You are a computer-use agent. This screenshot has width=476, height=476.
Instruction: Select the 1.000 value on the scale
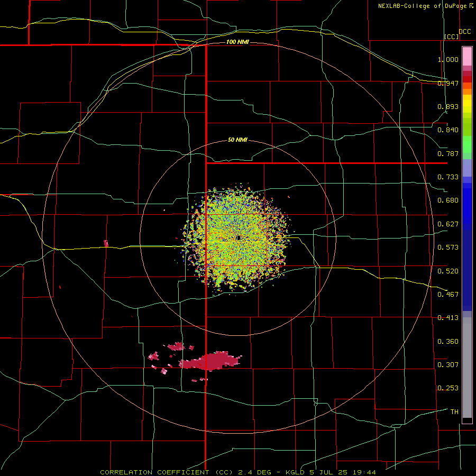[x=448, y=59]
